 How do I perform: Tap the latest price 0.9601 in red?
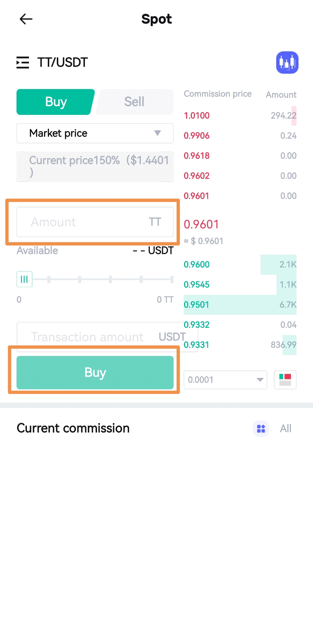point(201,224)
